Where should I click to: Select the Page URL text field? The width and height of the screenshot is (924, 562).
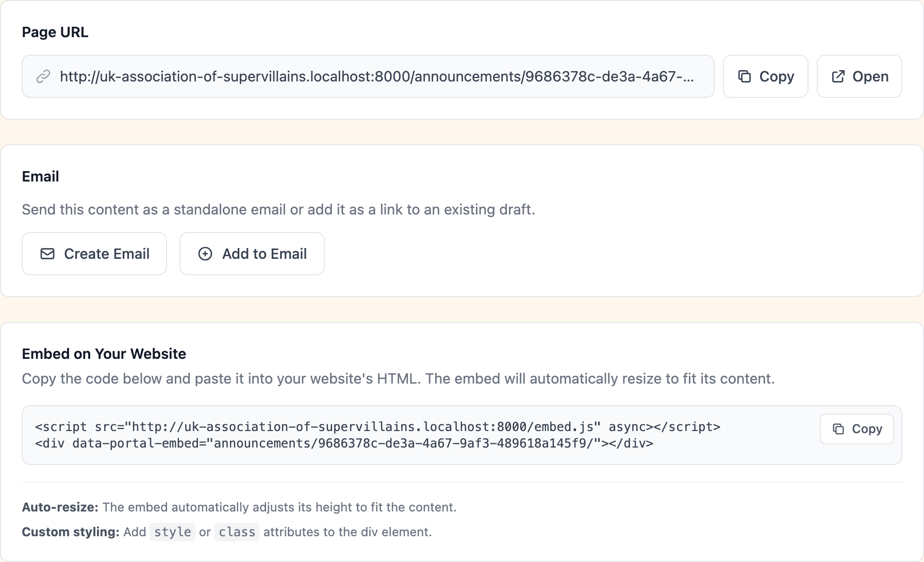(368, 76)
